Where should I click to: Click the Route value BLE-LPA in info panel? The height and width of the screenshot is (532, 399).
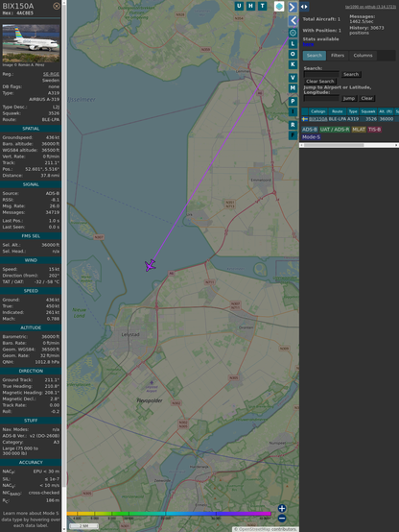51,120
